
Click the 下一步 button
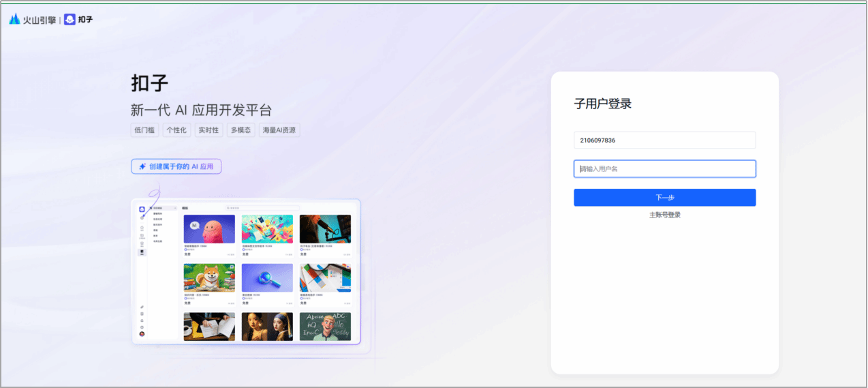pyautogui.click(x=664, y=198)
